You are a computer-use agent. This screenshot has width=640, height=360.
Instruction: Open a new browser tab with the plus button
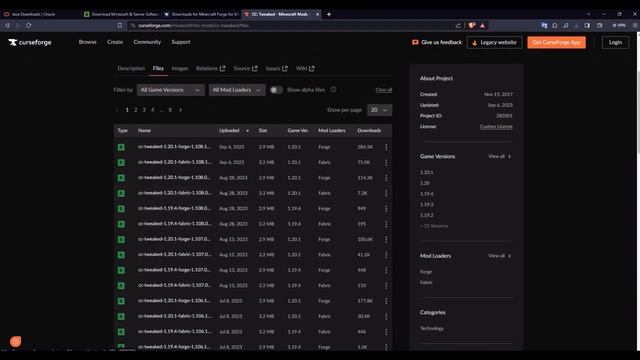click(329, 14)
